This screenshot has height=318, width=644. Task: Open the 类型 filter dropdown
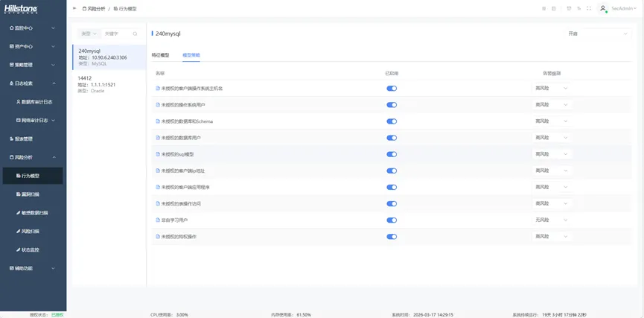(x=89, y=34)
